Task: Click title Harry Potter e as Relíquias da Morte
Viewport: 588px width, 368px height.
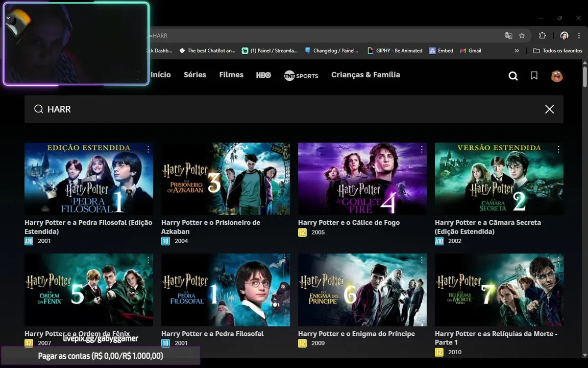Action: coord(496,338)
